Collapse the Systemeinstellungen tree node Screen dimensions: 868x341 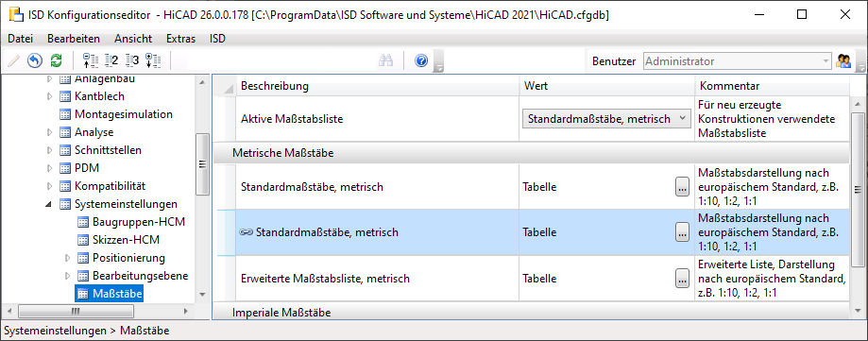point(49,204)
